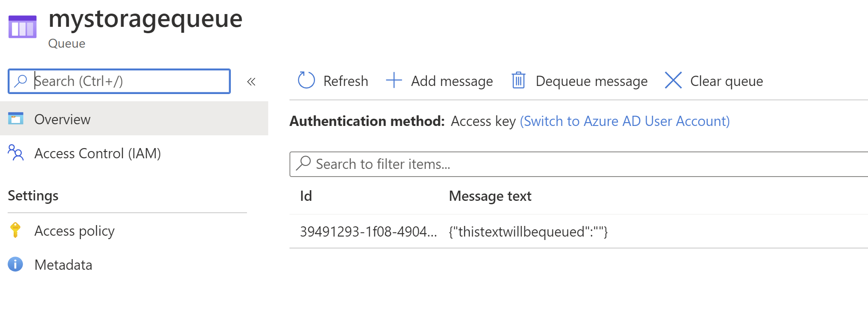The image size is (868, 334).
Task: Click the trash icon for Dequeue message
Action: [x=518, y=80]
